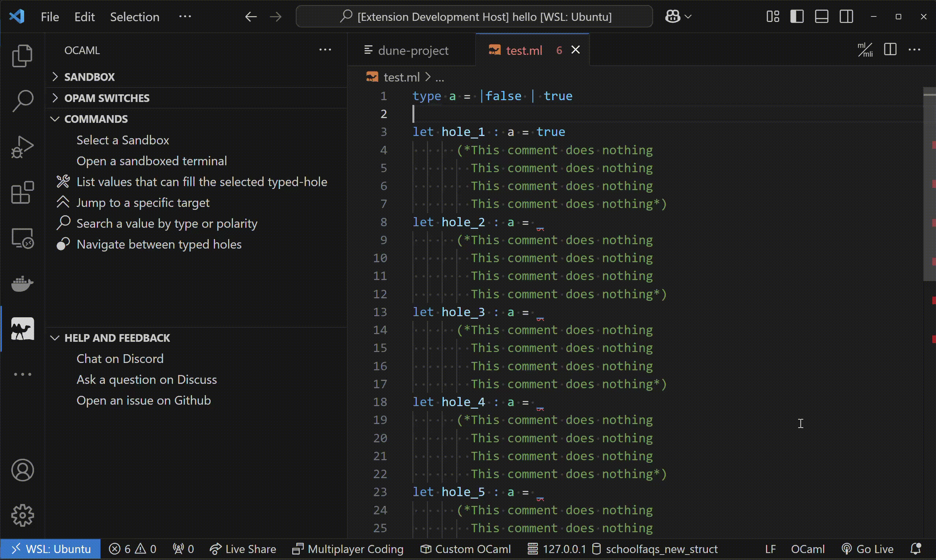Toggle the secondary side bar
Image resolution: width=936 pixels, height=560 pixels.
tap(846, 16)
